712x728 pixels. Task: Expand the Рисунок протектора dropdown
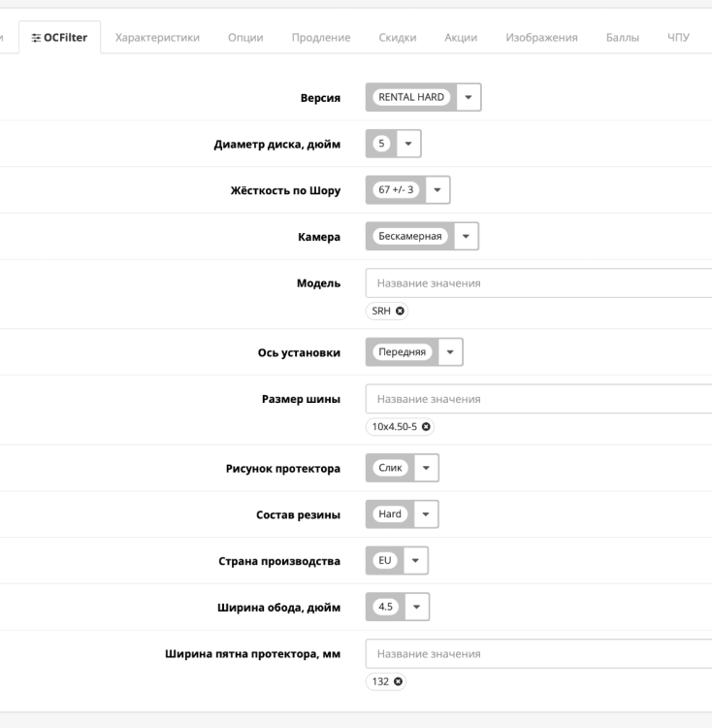pos(427,468)
